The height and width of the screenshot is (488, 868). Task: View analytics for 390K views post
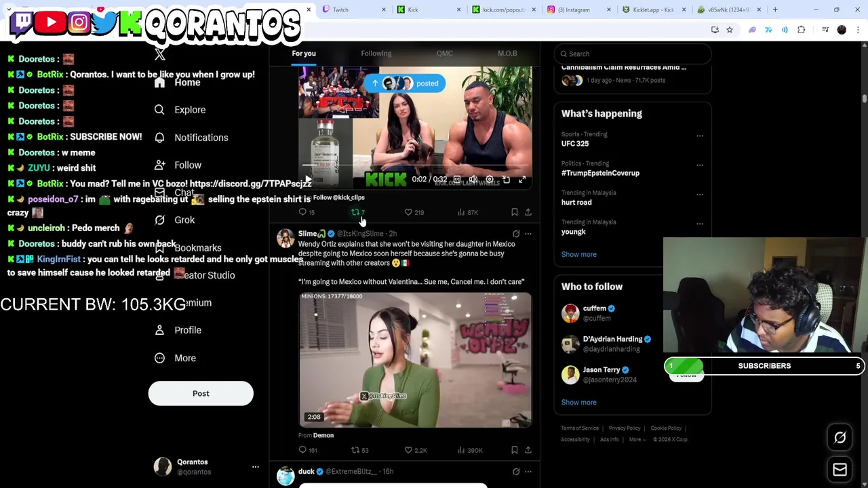tap(470, 450)
